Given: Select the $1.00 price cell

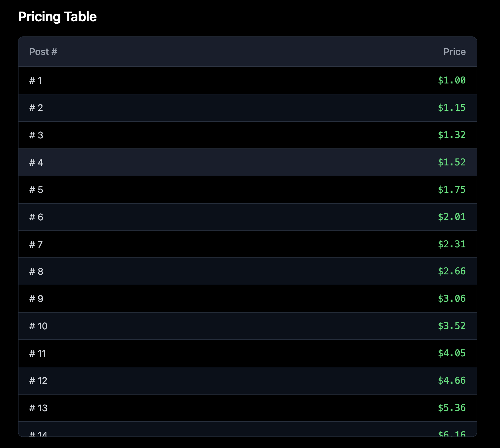Looking at the screenshot, I should pyautogui.click(x=452, y=80).
